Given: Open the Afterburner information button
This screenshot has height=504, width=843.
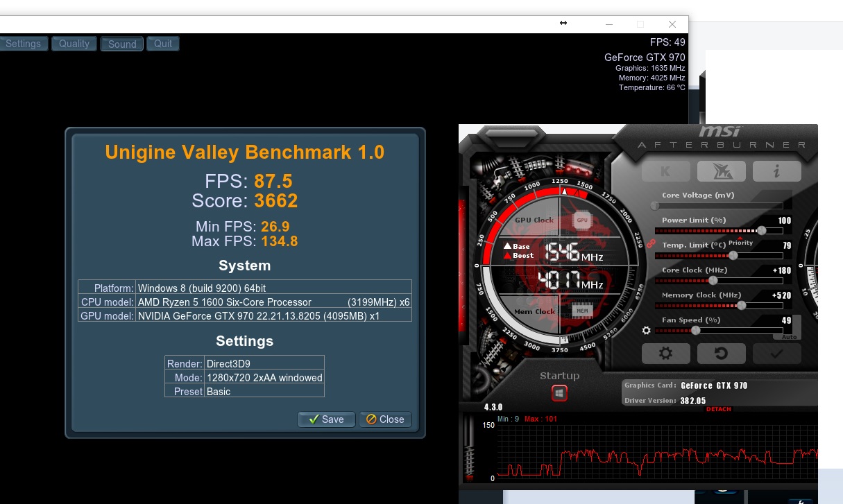Looking at the screenshot, I should coord(776,171).
